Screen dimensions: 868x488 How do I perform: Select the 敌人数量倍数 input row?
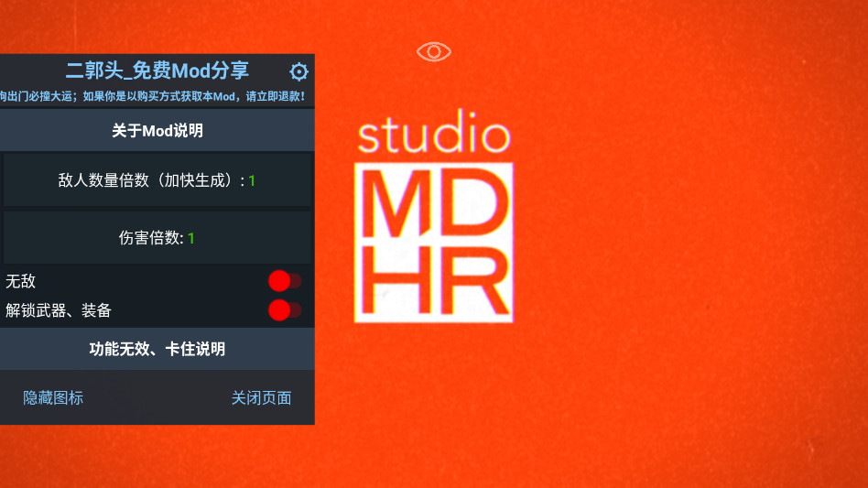(157, 180)
